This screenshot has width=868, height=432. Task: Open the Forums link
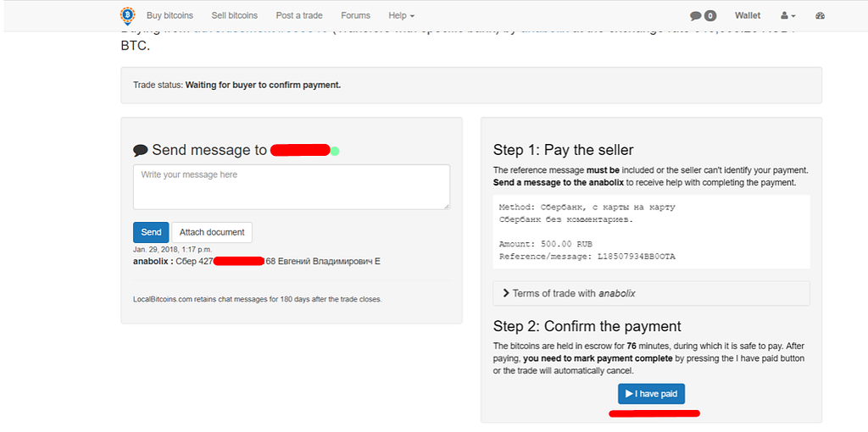[x=355, y=15]
